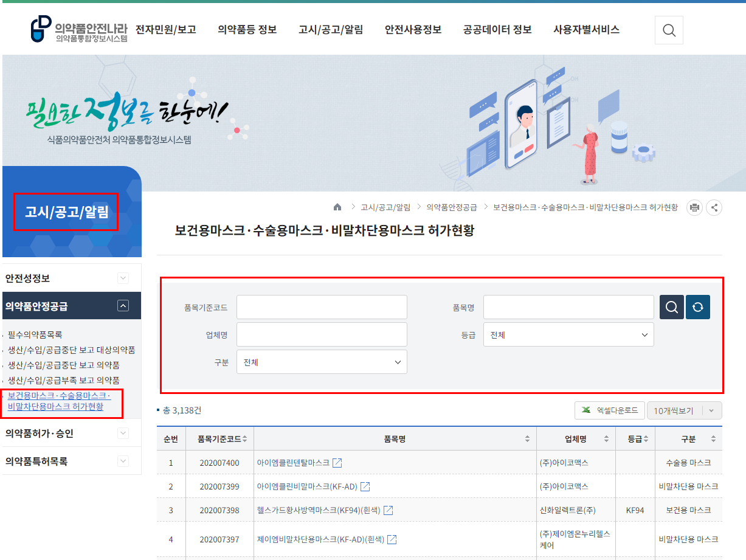Viewport: 746px width, 560px height.
Task: Click the 총 3,138건 result count
Action: click(x=182, y=410)
